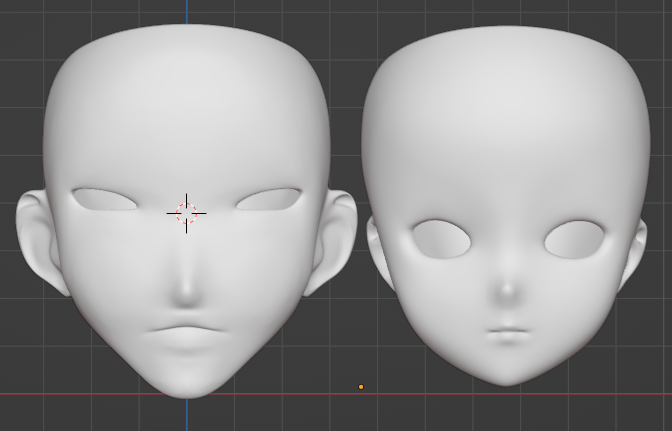This screenshot has width=672, height=431.
Task: Click the pointed chin of the left head
Action: (x=187, y=385)
